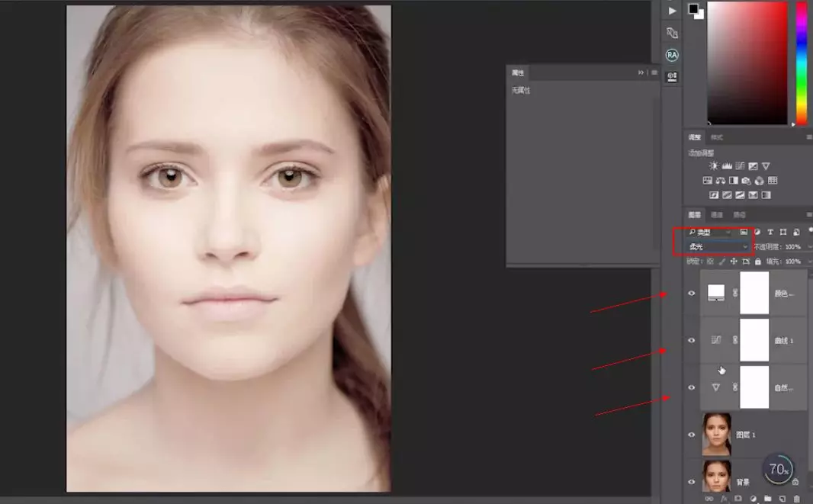Add a Color Lookup adjustment layer
The width and height of the screenshot is (813, 504).
click(773, 181)
